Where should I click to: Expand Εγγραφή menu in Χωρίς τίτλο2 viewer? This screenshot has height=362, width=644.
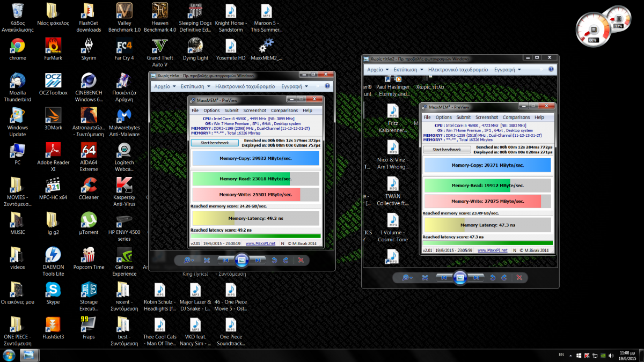pos(508,69)
